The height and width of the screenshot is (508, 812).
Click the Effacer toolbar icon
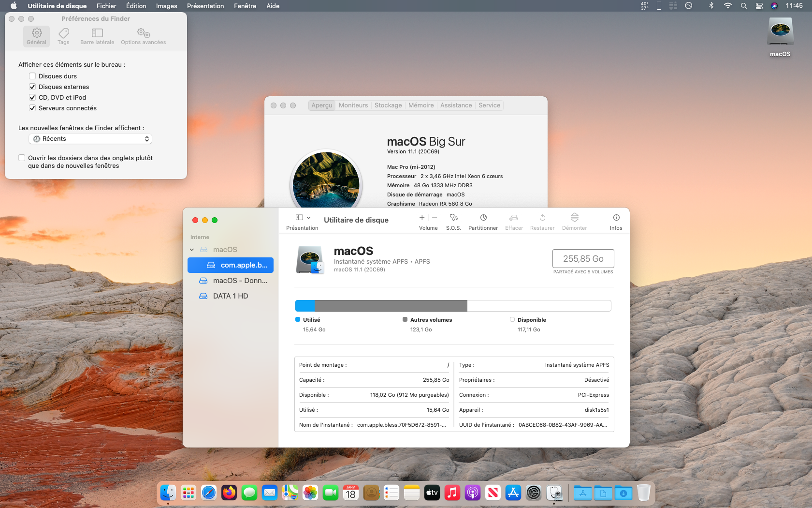point(514,218)
